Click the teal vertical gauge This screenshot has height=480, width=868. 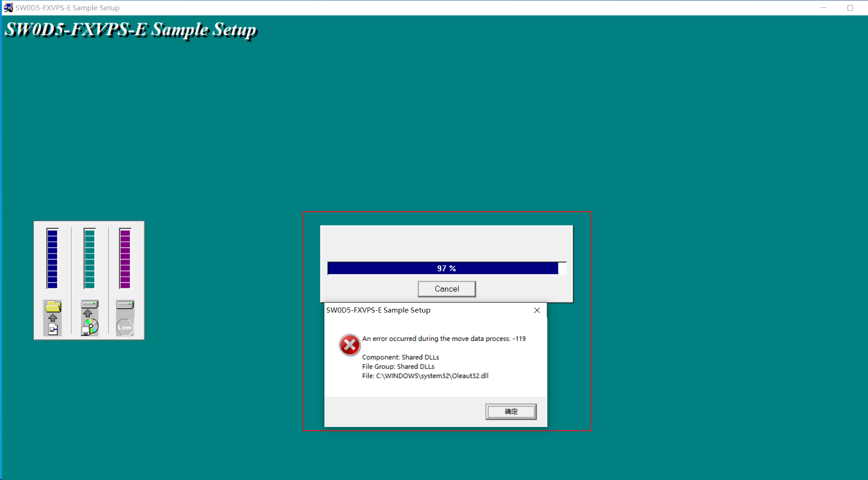pos(89,259)
